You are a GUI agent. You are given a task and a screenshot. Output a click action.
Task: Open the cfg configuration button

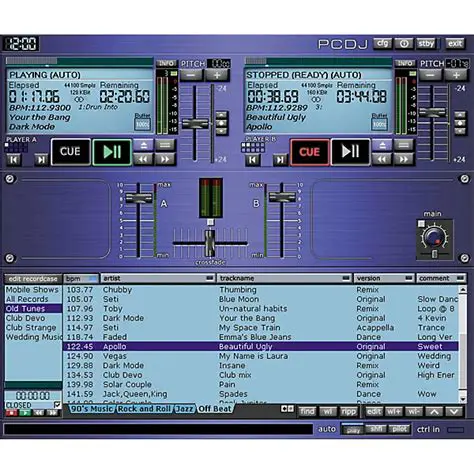coord(383,44)
